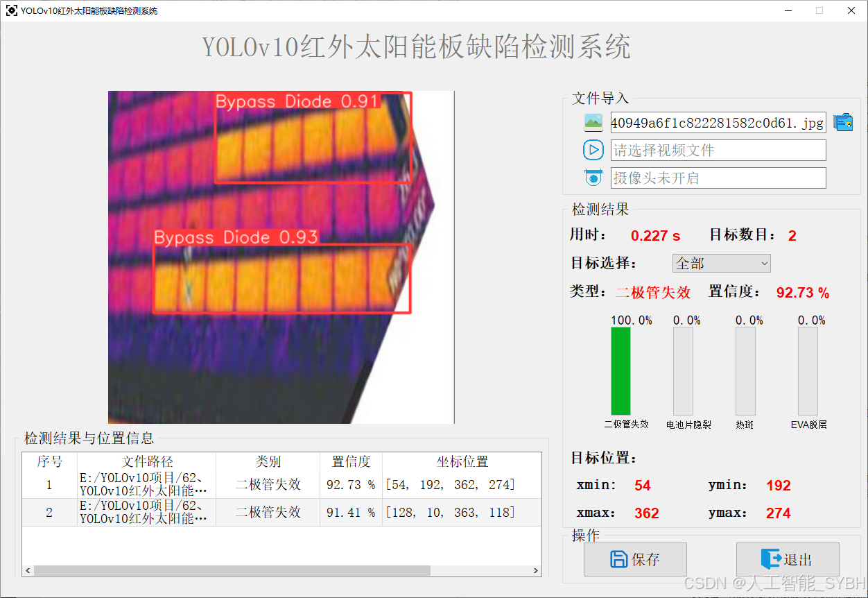This screenshot has width=868, height=598.
Task: Click the Bypass Diode 0.91 detection box
Action: 313,137
